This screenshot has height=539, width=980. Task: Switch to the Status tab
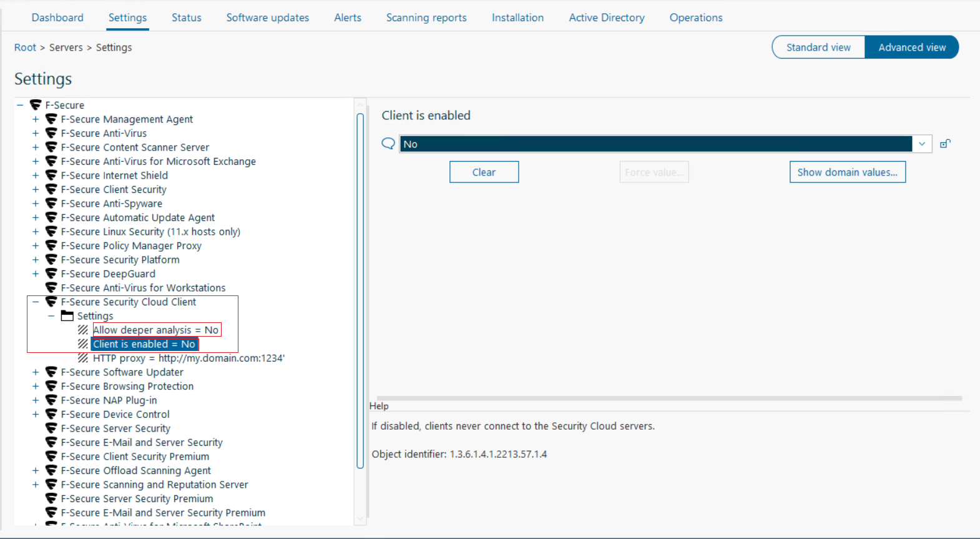click(187, 17)
